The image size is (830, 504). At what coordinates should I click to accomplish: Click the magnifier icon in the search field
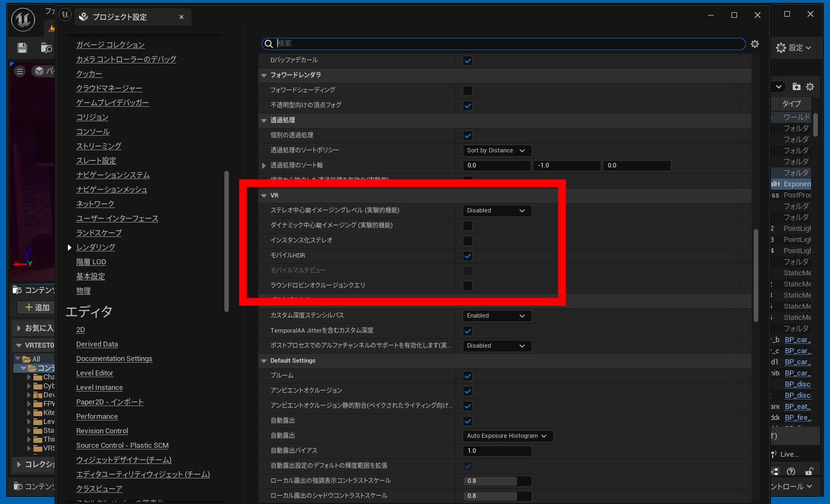coord(269,44)
